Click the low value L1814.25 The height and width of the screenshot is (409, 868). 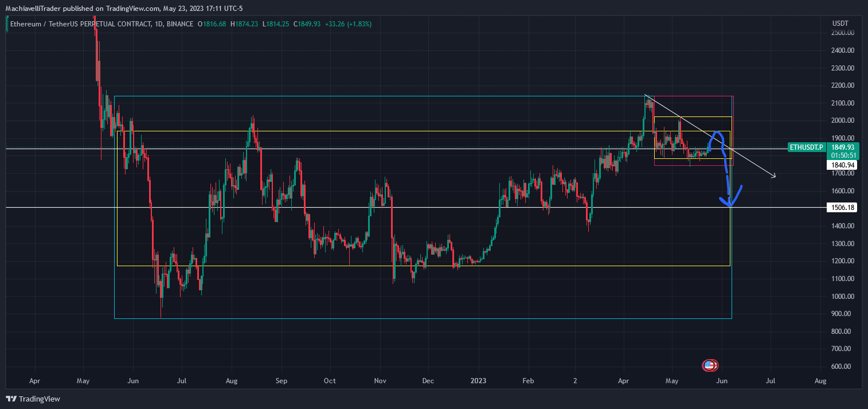pos(276,24)
